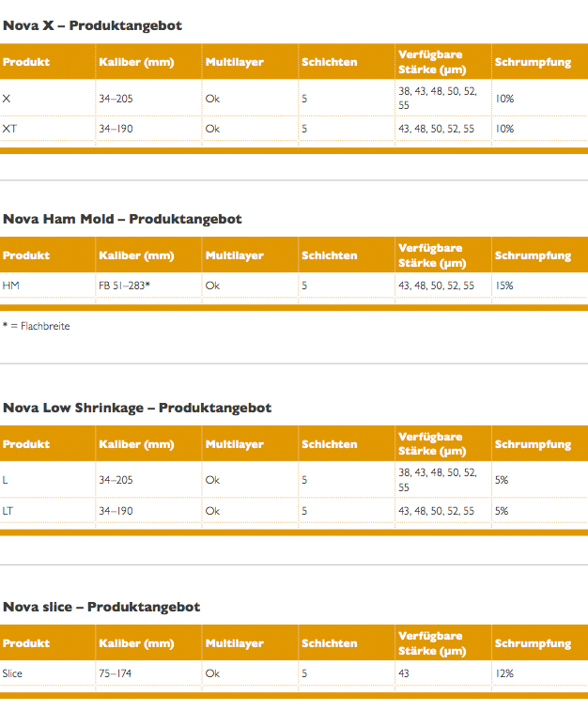Click '34–205' caliber in L row

(x=116, y=480)
